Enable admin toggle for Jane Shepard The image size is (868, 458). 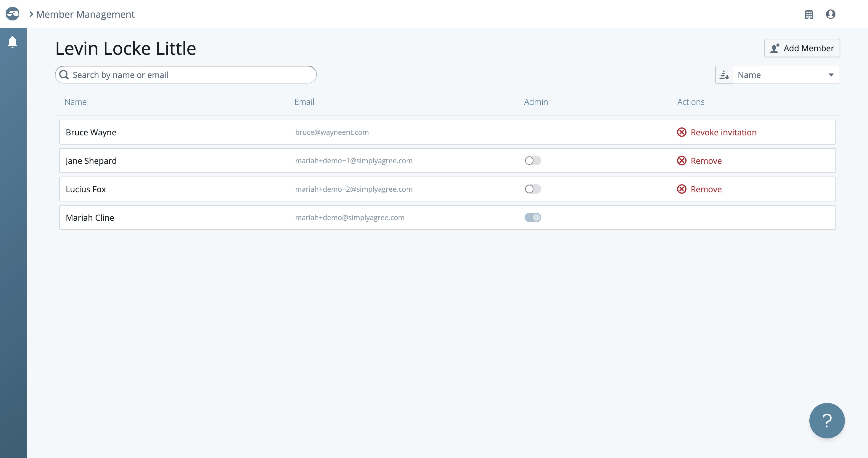click(532, 161)
